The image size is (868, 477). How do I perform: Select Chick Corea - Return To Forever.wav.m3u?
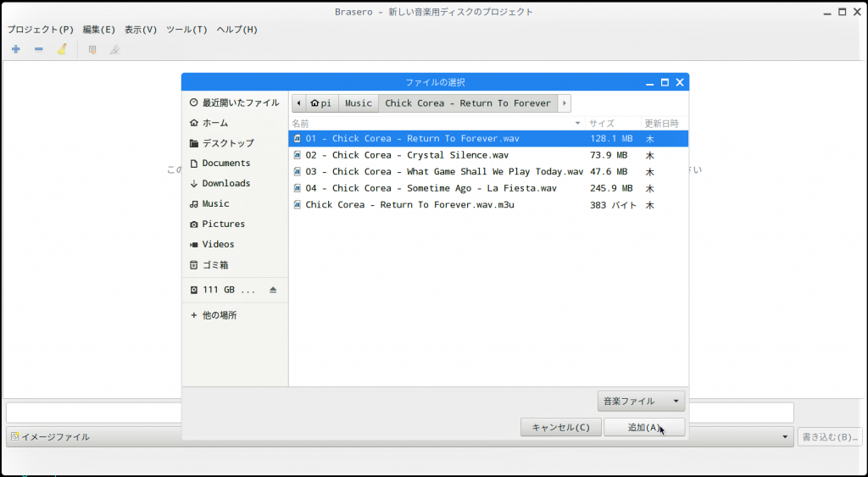click(488, 205)
